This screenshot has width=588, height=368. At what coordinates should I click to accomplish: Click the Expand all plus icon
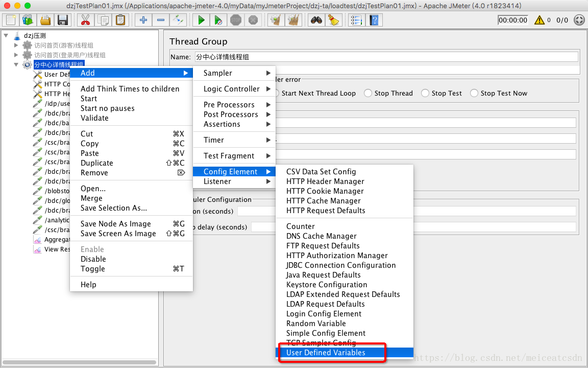pos(143,20)
